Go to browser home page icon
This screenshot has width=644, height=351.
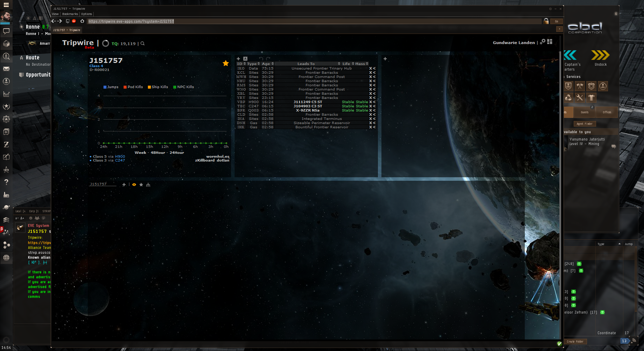coord(82,21)
